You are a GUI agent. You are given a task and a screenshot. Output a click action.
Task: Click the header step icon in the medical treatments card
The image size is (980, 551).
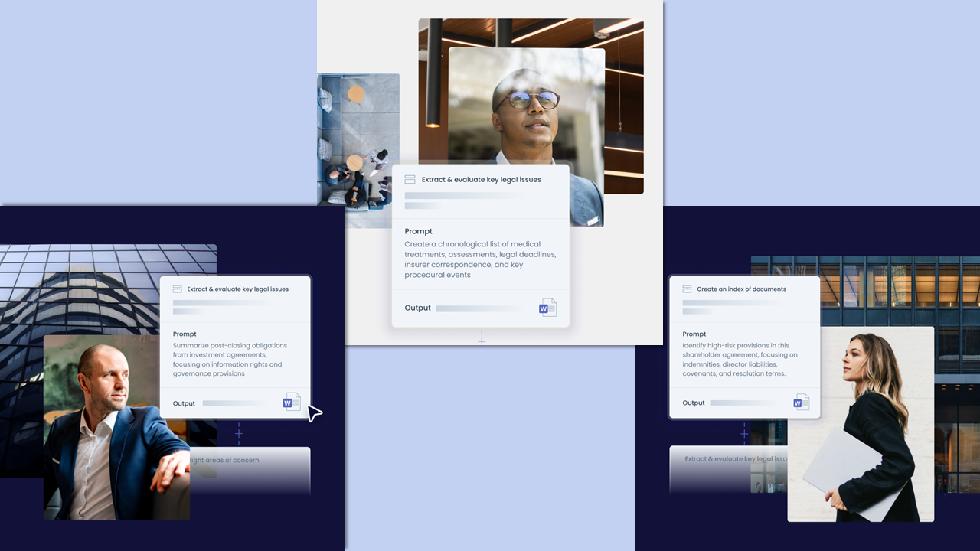pos(410,180)
